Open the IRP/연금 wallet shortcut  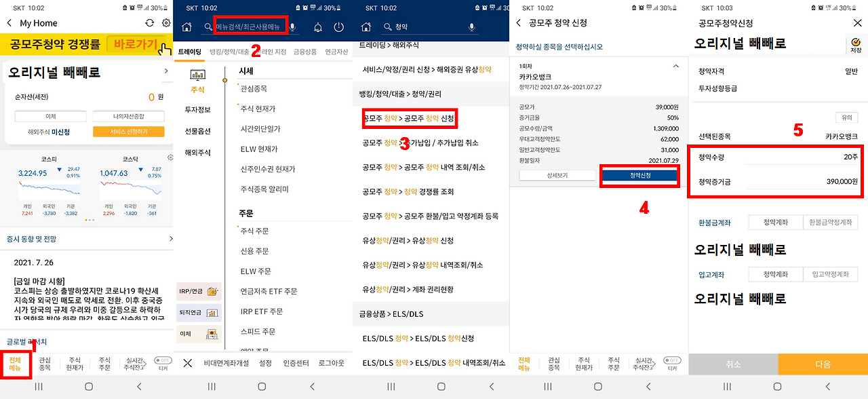[x=199, y=292]
